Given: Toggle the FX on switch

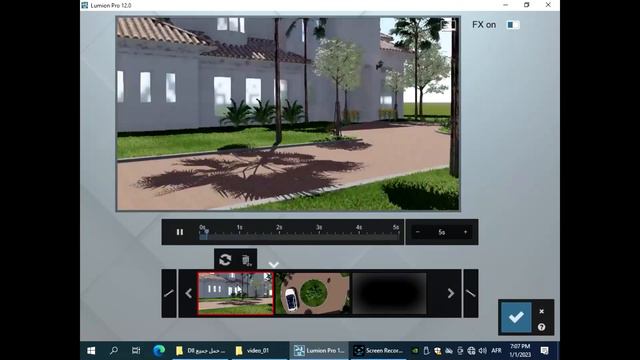Looking at the screenshot, I should tap(513, 25).
